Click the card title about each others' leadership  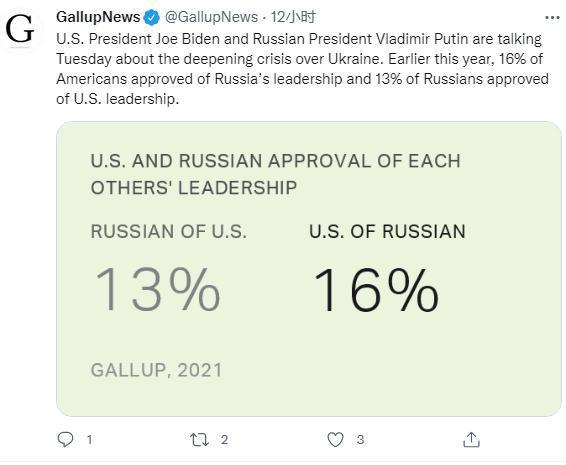tap(276, 174)
